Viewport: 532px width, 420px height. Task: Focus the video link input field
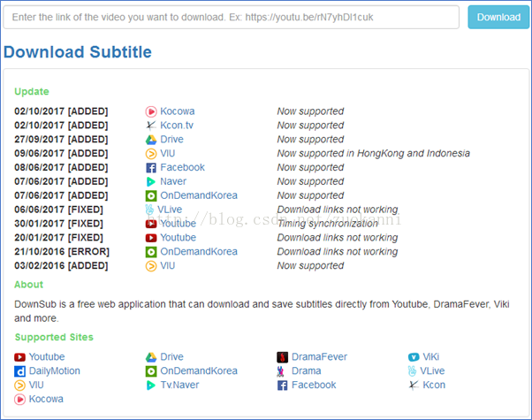coord(231,17)
